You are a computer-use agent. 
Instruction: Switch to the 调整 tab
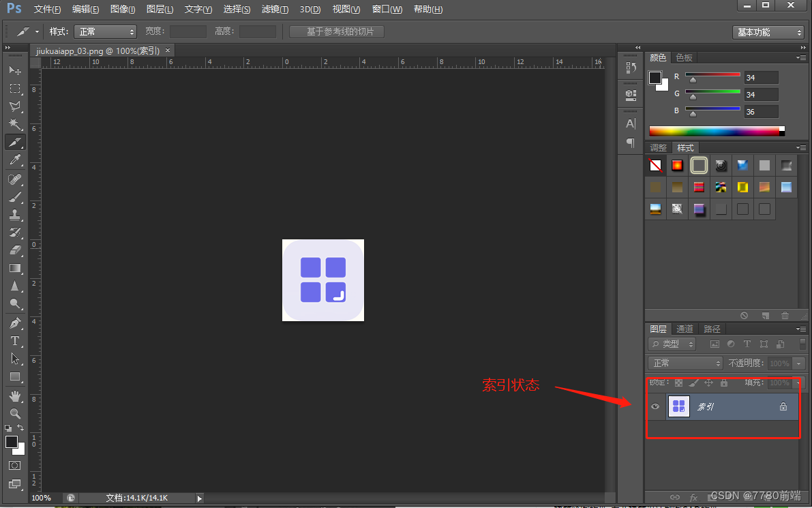coord(658,147)
